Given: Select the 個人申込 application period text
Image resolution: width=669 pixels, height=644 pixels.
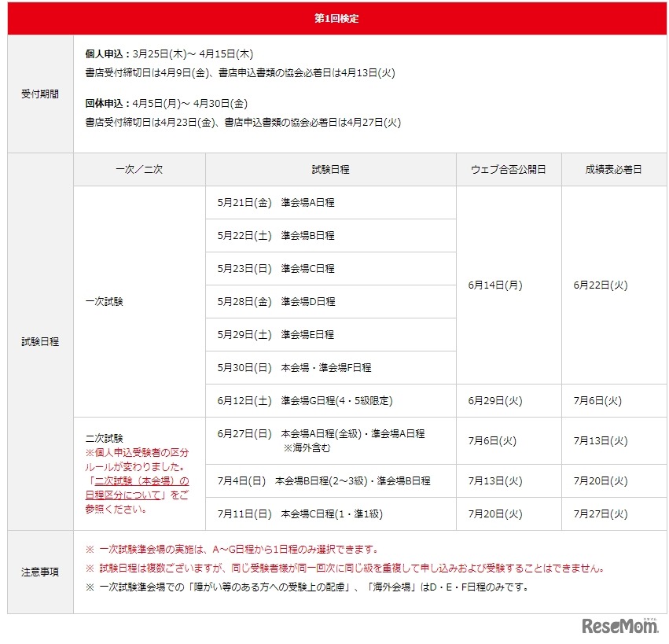Looking at the screenshot, I should click(169, 56).
